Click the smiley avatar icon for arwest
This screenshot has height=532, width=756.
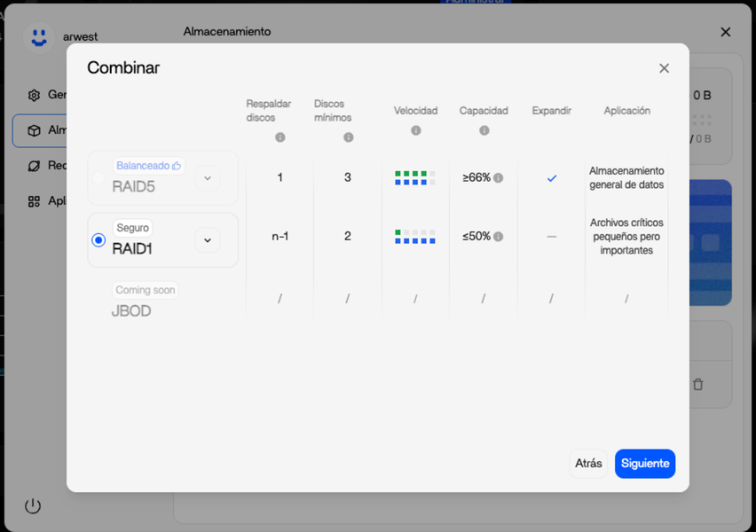pyautogui.click(x=38, y=37)
